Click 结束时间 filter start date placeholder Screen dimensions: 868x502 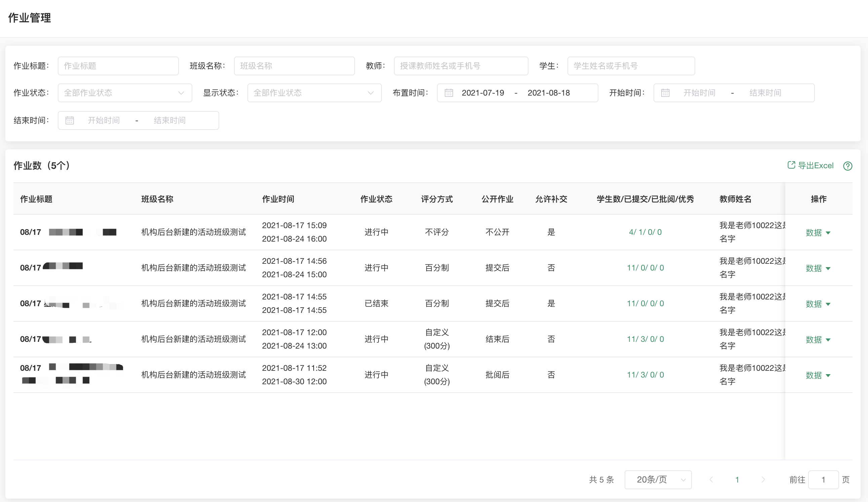tap(104, 120)
